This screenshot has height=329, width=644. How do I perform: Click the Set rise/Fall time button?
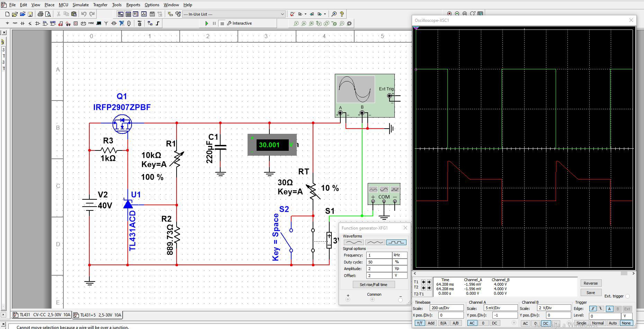(373, 285)
